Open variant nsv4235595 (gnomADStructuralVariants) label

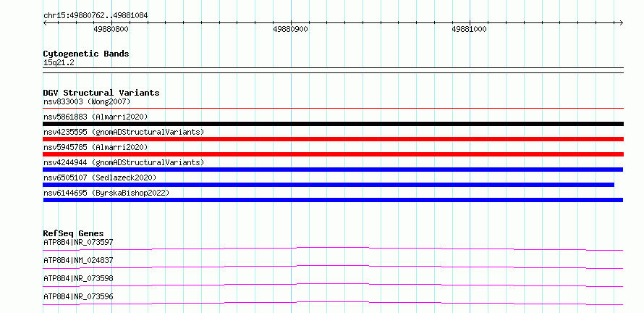[124, 132]
